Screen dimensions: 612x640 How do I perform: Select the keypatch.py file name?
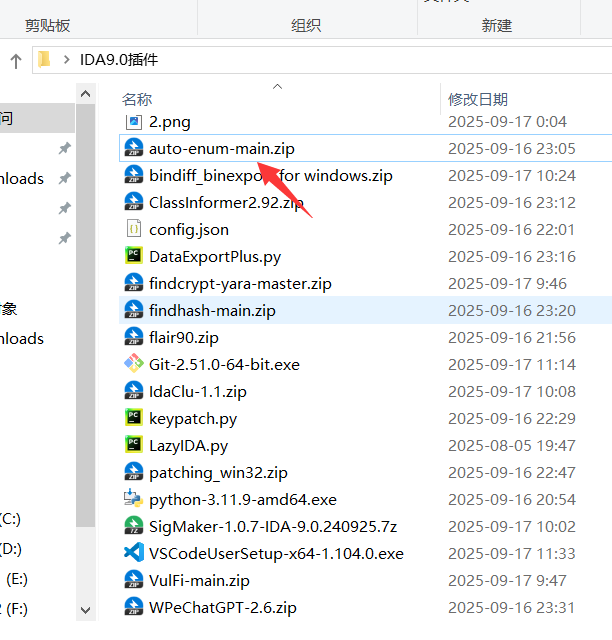[x=193, y=418]
